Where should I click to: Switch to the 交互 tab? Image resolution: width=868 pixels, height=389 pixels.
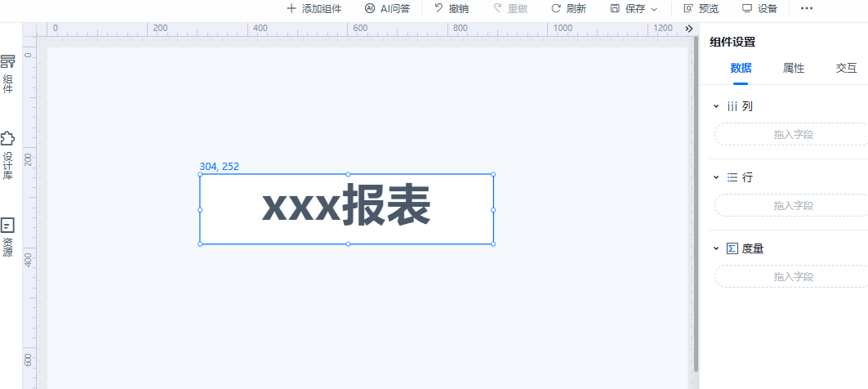846,68
